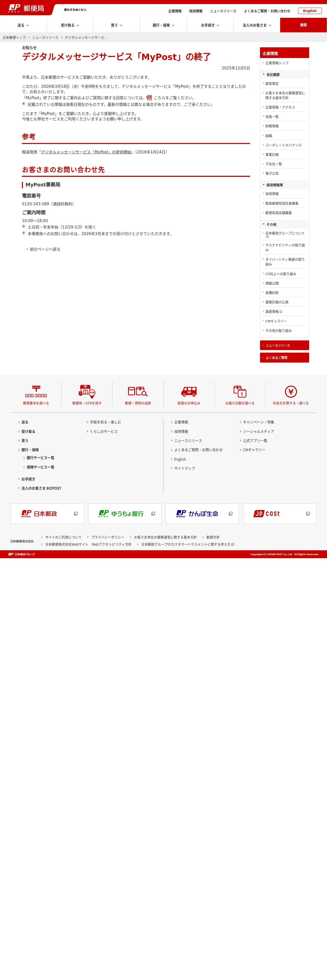Image resolution: width=327 pixels, height=980 pixels.
Task: Open the 配達のお申込み delivery truck icon
Action: pyautogui.click(x=189, y=392)
